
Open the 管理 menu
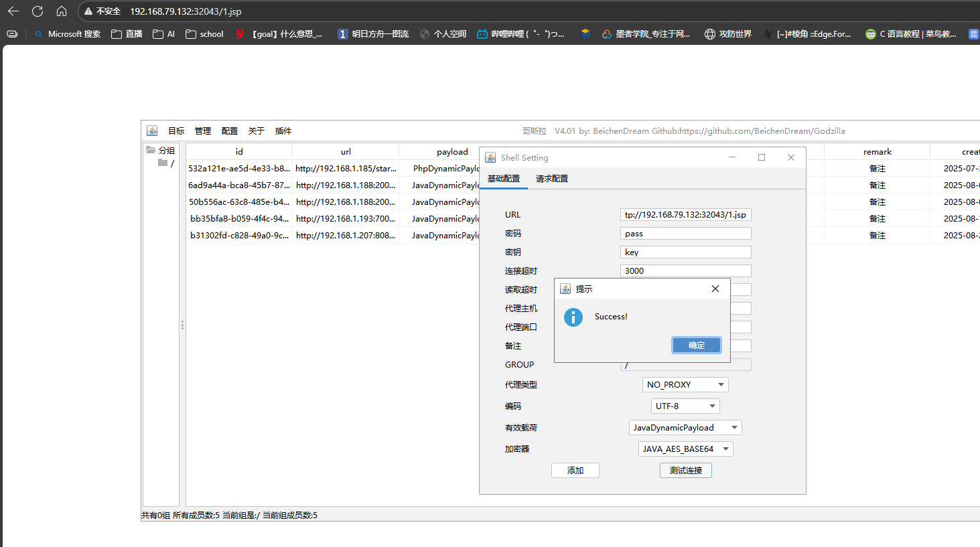(x=202, y=131)
